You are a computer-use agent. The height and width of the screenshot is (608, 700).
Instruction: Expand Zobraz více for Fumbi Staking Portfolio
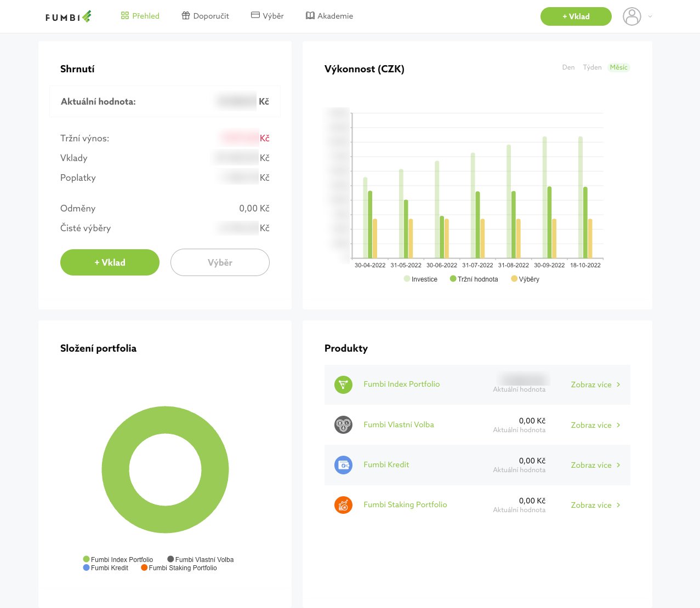[x=595, y=505]
